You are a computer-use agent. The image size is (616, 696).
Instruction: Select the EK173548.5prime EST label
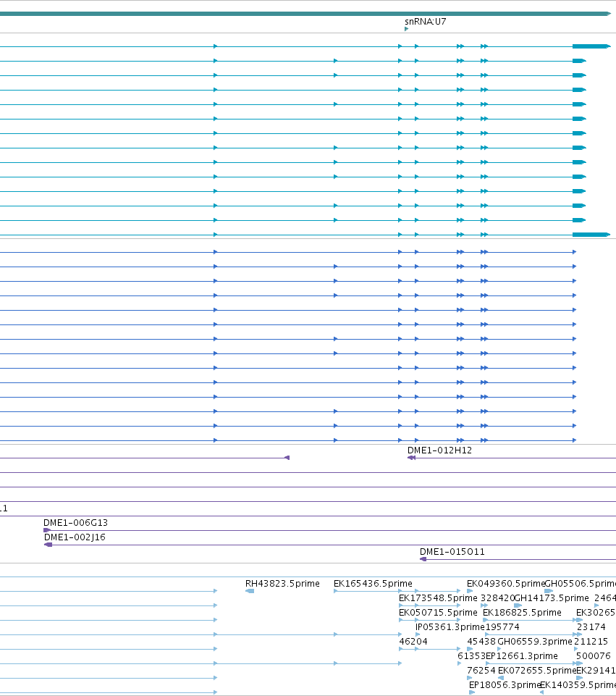click(x=438, y=598)
